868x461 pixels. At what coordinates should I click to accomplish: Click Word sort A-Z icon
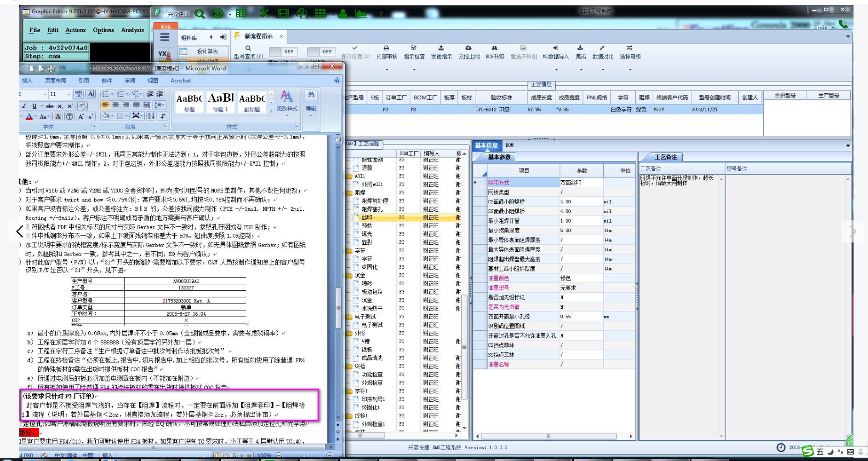(x=151, y=116)
